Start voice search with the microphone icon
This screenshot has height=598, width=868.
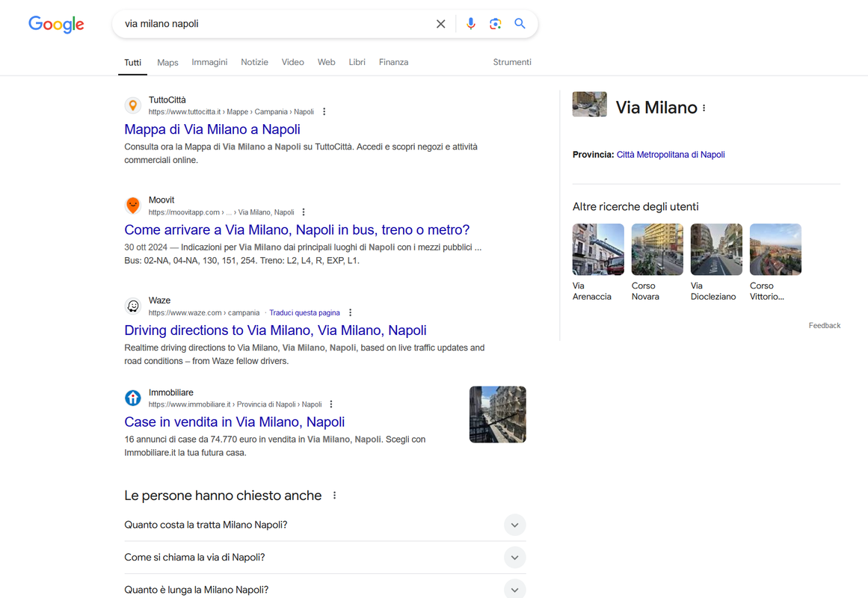point(470,24)
